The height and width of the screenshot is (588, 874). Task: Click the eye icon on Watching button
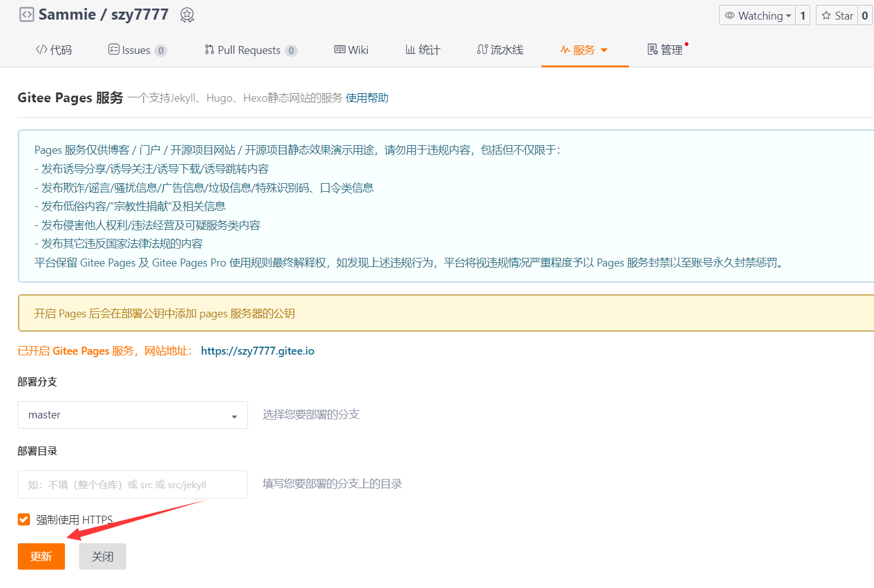pos(729,15)
